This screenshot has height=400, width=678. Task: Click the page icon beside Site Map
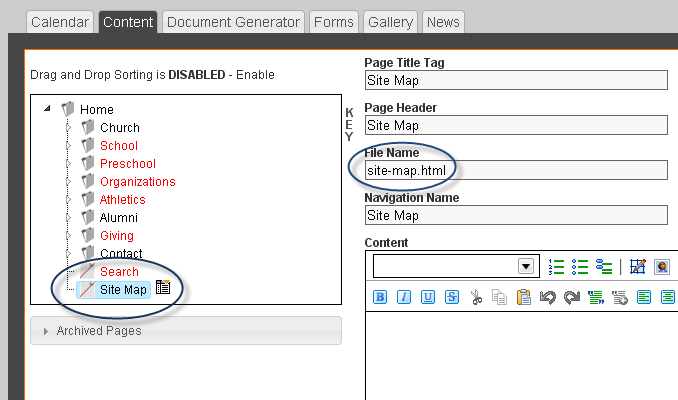click(x=163, y=287)
